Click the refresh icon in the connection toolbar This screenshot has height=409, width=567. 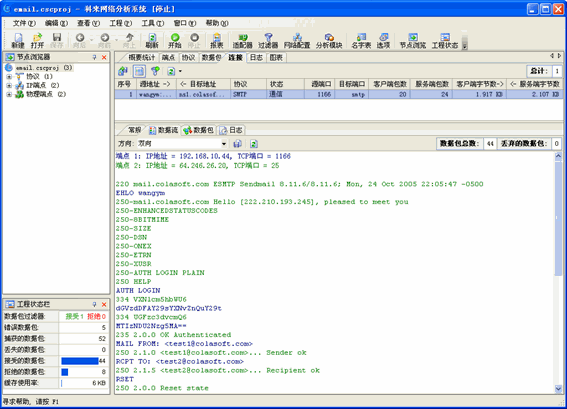(x=171, y=71)
